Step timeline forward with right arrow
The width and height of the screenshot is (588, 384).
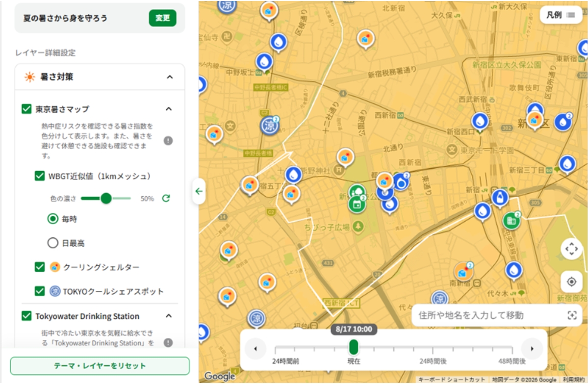(532, 349)
